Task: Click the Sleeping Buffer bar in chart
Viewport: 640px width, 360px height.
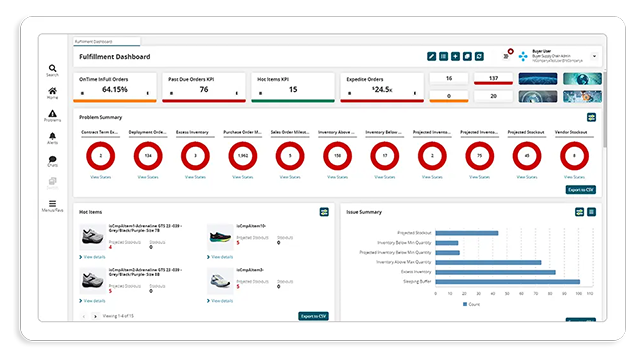Action: tap(507, 282)
